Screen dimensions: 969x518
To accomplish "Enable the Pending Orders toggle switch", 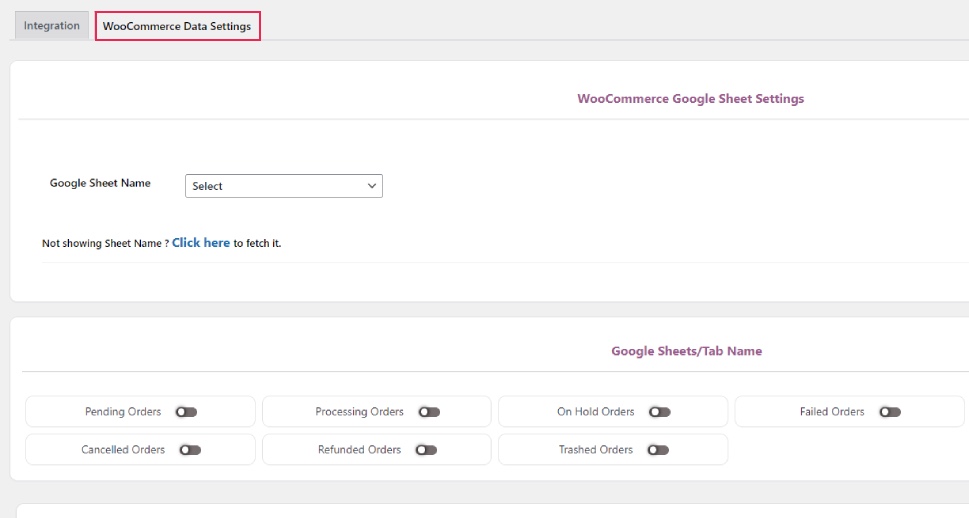I will point(186,412).
